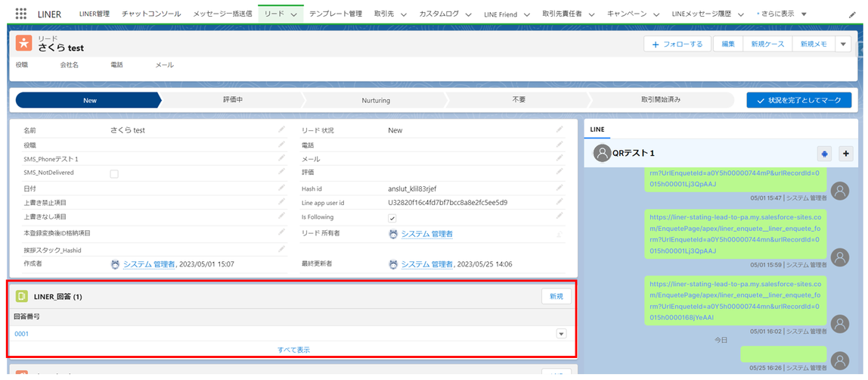Open the テンプレート管理 tab

336,14
